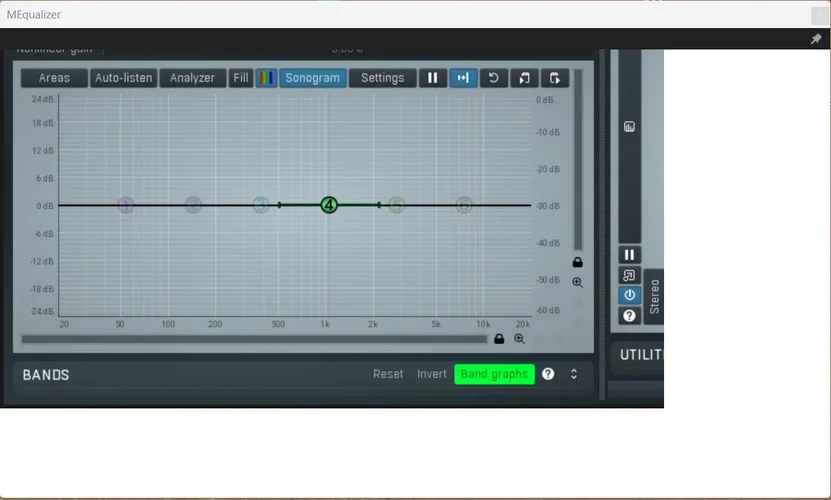Image resolution: width=831 pixels, height=500 pixels.
Task: Click the meter display icon in side panel
Action: click(x=629, y=127)
